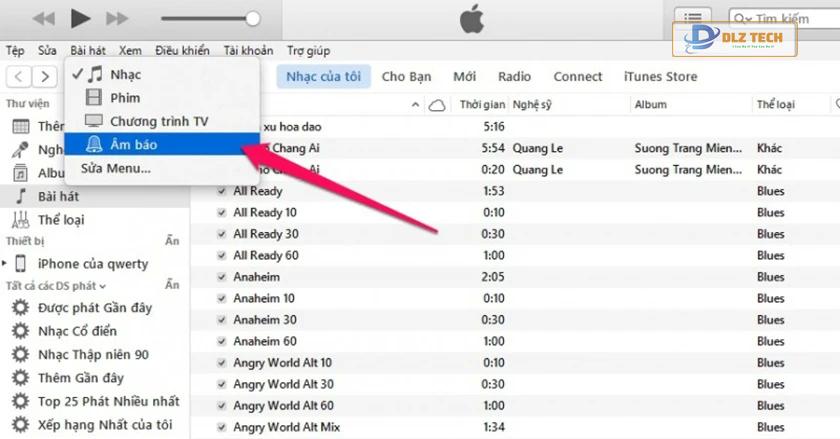
Task: Click the Tìm kiếm search field
Action: tap(785, 19)
